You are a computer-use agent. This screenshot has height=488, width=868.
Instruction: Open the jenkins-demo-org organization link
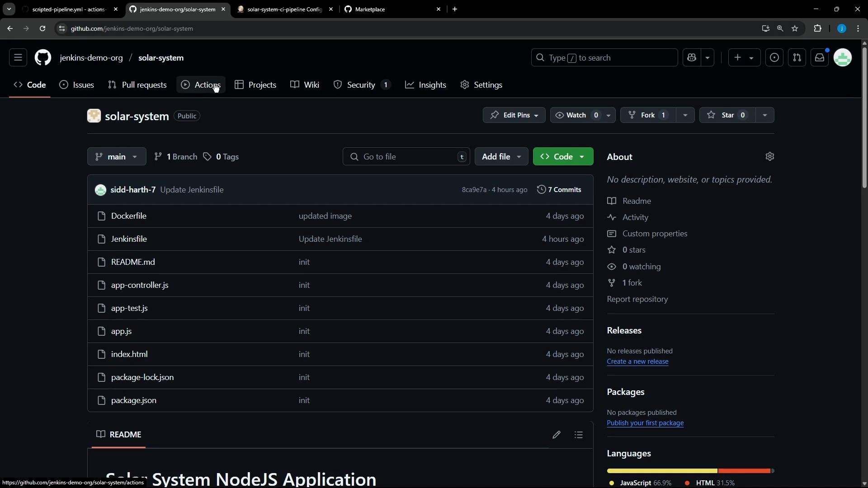(91, 58)
